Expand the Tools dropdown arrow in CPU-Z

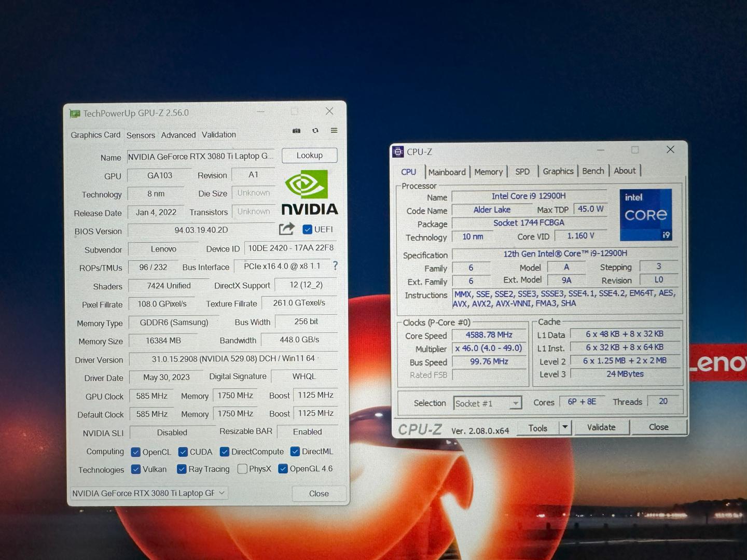[565, 427]
